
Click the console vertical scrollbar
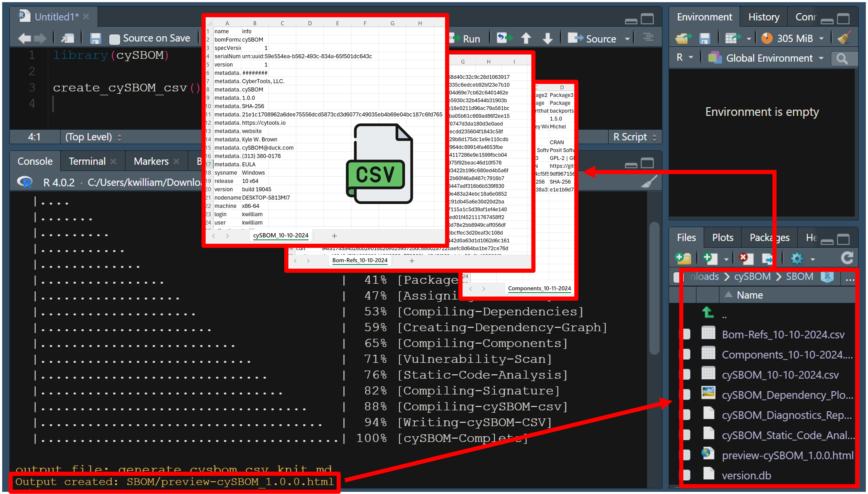654,288
